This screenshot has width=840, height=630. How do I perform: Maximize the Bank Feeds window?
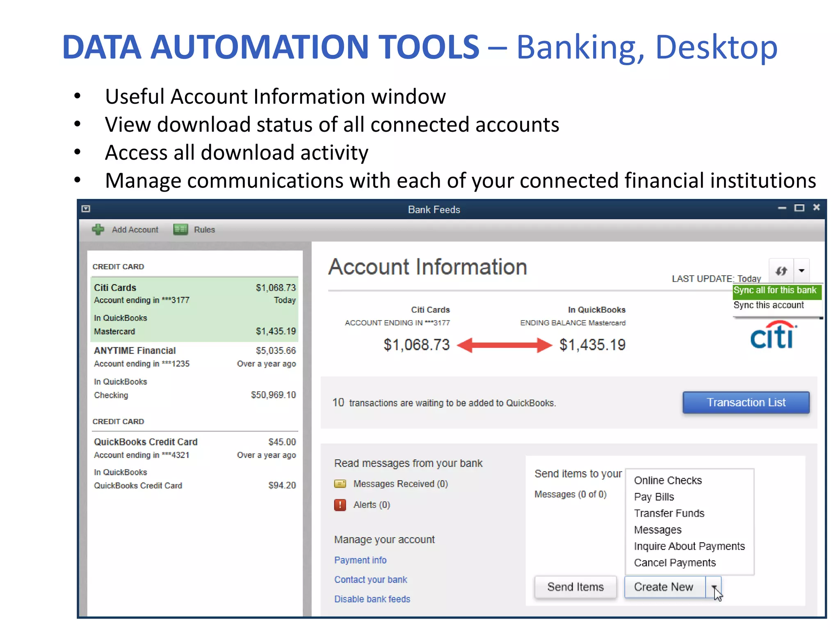[799, 208]
